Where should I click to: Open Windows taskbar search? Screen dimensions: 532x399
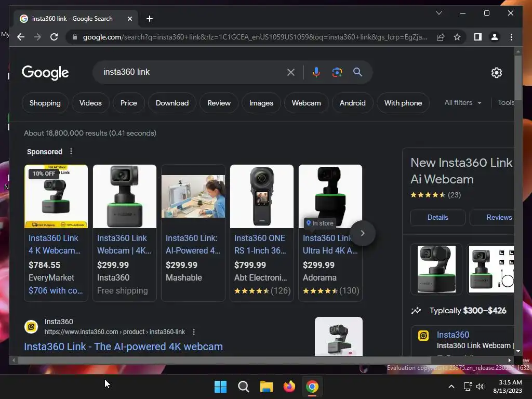[x=243, y=387]
